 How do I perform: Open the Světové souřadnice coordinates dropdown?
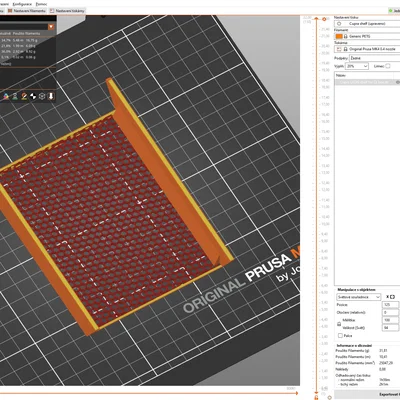click(x=359, y=297)
